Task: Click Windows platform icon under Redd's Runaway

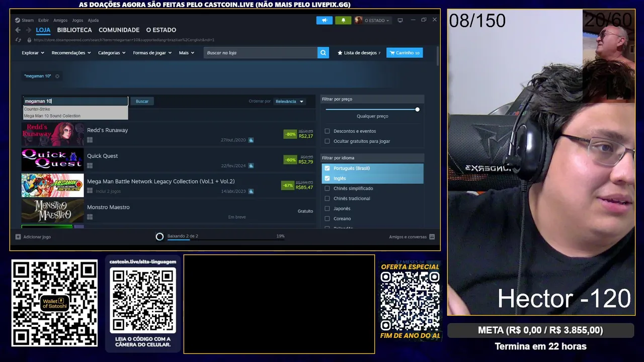Action: pyautogui.click(x=90, y=140)
